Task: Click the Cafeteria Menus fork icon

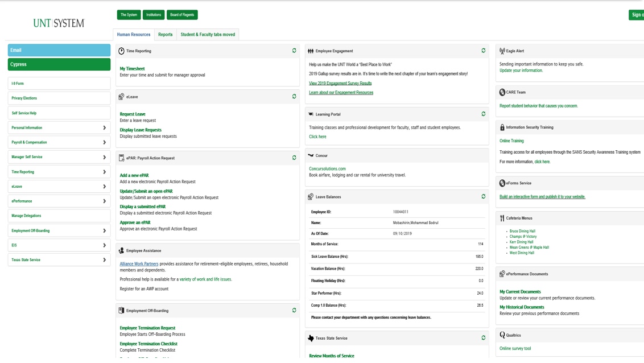Action: [502, 218]
